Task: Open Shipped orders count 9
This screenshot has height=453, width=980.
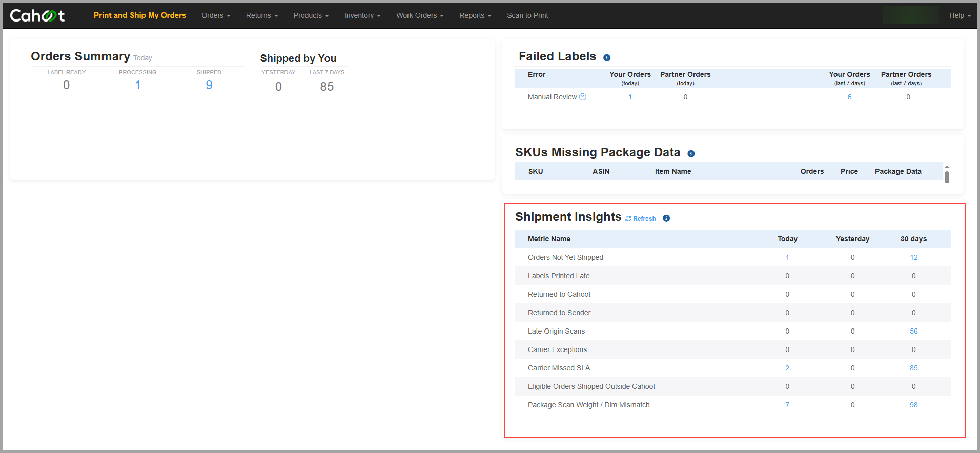Action: (209, 85)
